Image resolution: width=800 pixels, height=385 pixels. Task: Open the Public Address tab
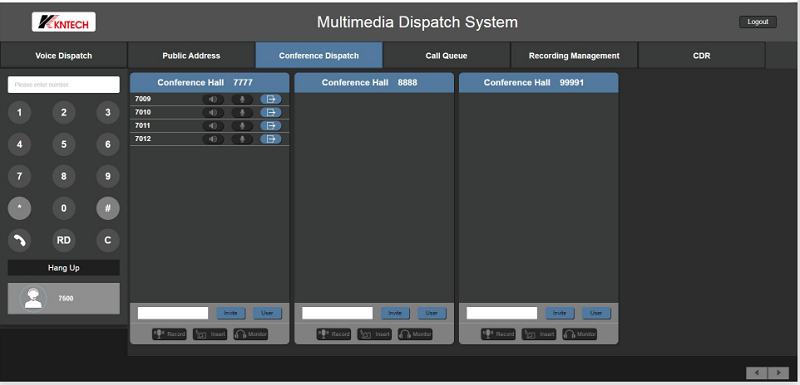click(x=191, y=56)
